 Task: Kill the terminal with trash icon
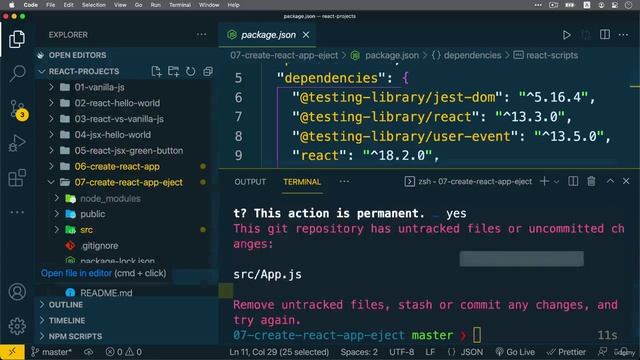(591, 181)
